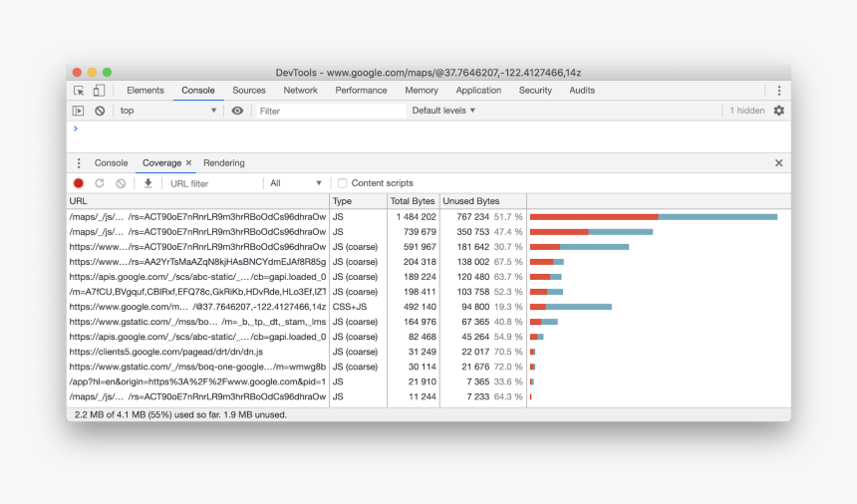857x504 pixels.
Task: Close the Coverage drawer tab
Action: coord(188,163)
